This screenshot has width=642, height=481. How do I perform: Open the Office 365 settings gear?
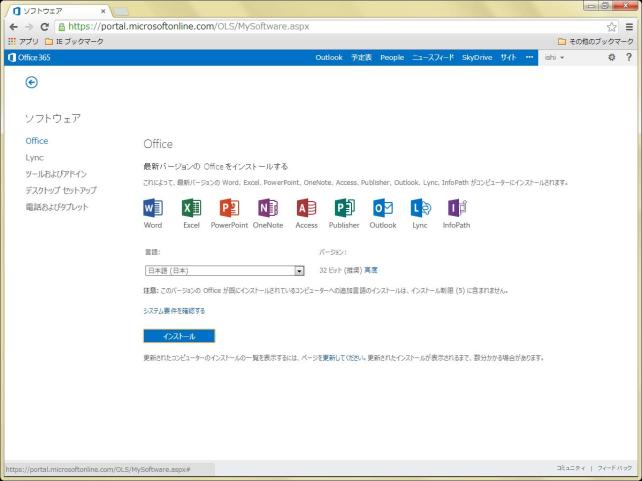(612, 57)
